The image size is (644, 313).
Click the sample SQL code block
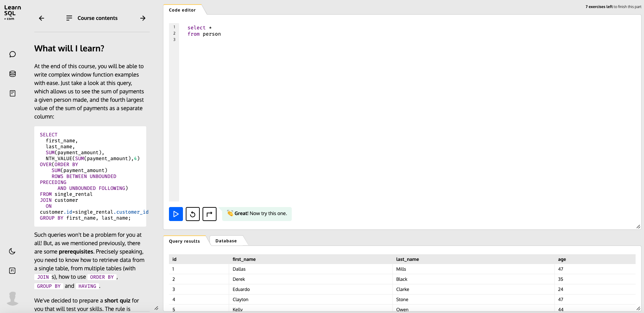pyautogui.click(x=90, y=176)
